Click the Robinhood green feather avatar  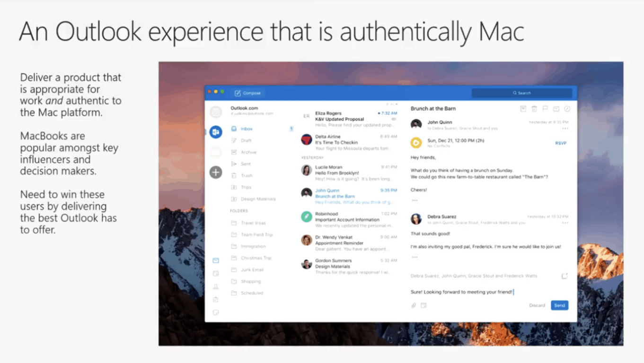[307, 217]
